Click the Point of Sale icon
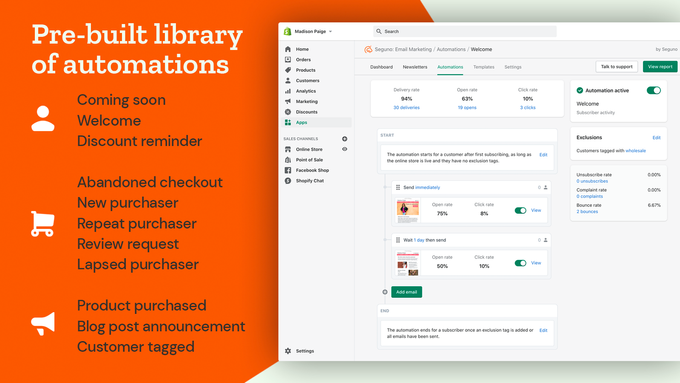 pyautogui.click(x=288, y=160)
